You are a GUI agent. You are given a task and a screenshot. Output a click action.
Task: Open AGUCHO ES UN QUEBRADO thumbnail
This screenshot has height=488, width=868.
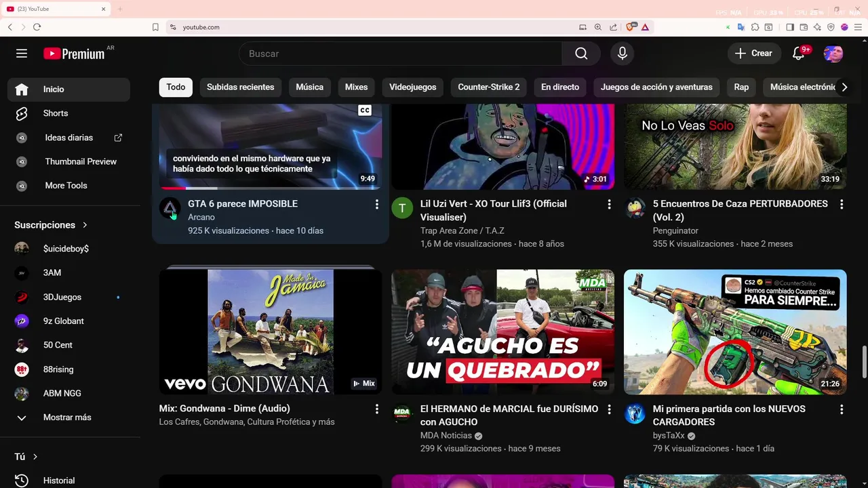pos(503,332)
